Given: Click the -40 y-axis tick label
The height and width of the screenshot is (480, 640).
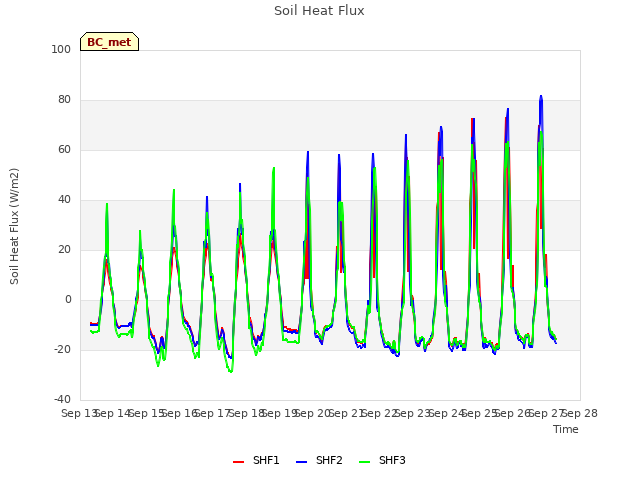Looking at the screenshot, I should [62, 399].
